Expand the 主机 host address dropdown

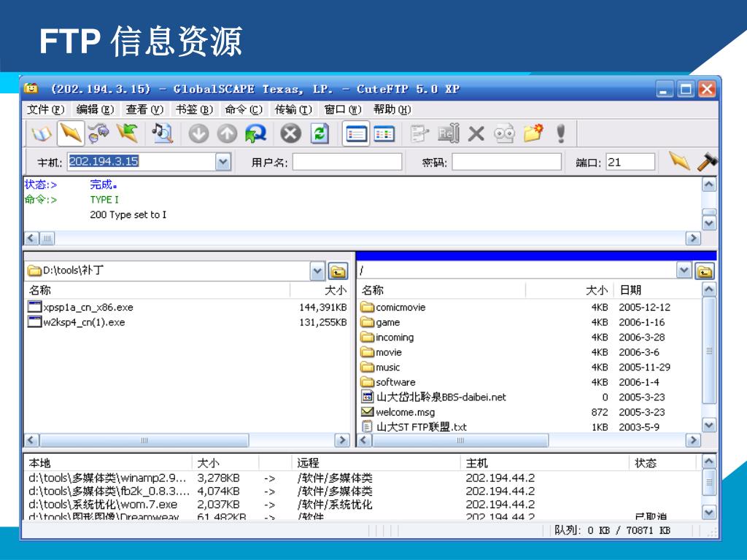223,162
